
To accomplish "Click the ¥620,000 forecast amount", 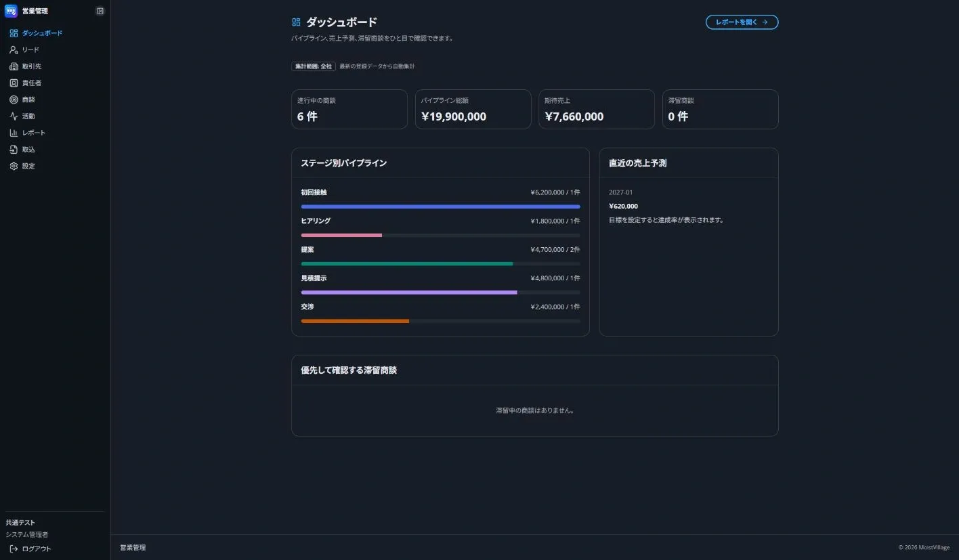I will (x=623, y=206).
